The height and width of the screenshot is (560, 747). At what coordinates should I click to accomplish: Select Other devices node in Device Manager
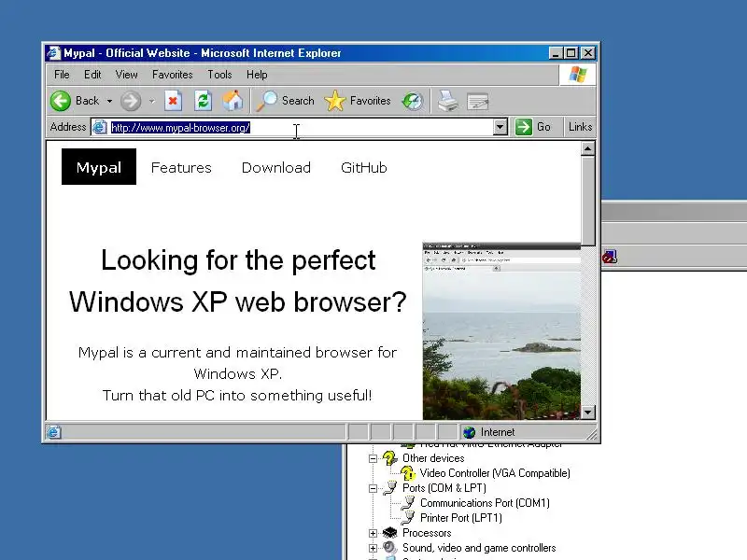pos(433,458)
